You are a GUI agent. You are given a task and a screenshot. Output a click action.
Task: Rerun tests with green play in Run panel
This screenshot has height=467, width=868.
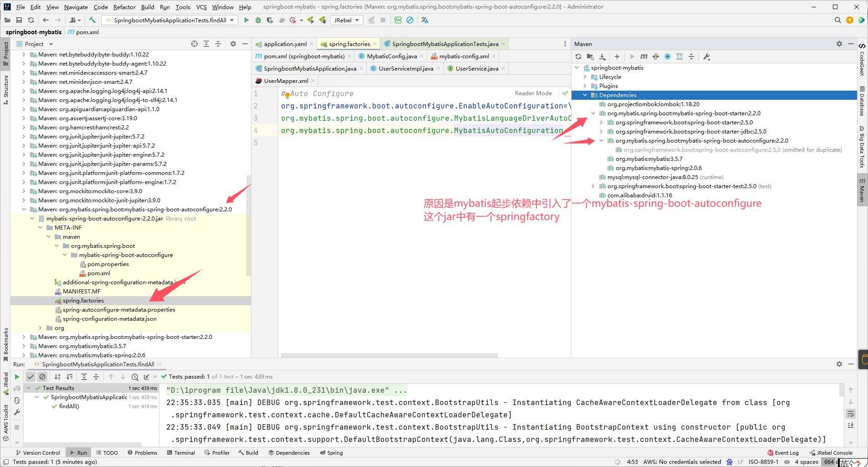(17, 377)
